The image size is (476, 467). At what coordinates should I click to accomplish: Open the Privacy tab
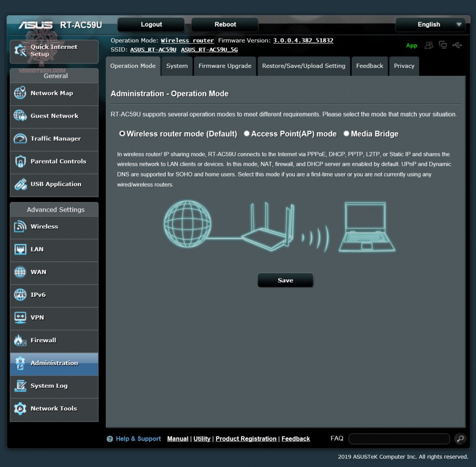pyautogui.click(x=404, y=66)
